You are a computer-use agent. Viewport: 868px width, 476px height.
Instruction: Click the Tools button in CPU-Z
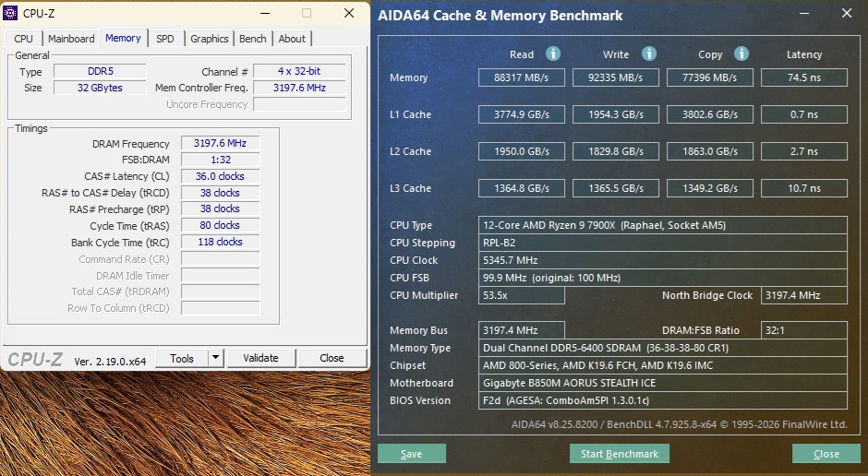[182, 358]
